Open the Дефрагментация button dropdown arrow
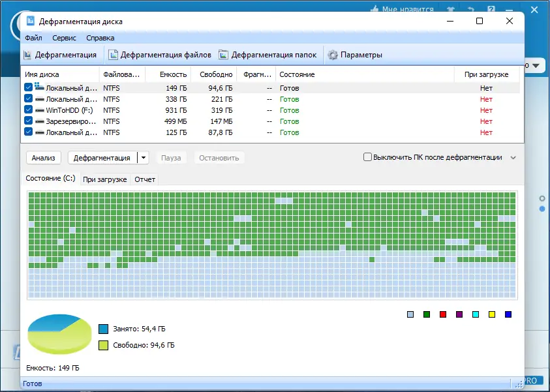 pyautogui.click(x=144, y=158)
